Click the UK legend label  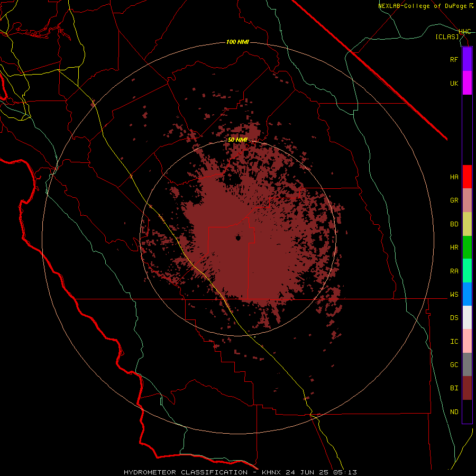click(x=454, y=83)
